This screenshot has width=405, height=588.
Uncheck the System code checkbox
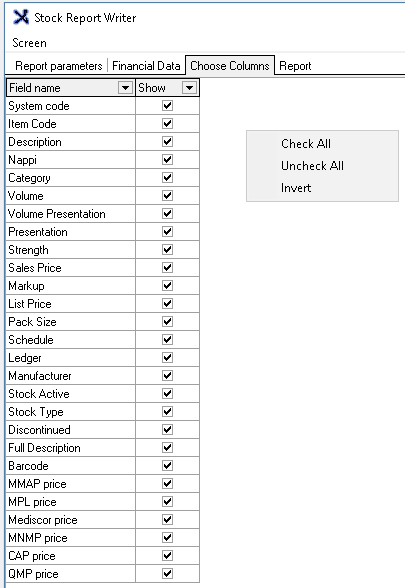(x=167, y=106)
